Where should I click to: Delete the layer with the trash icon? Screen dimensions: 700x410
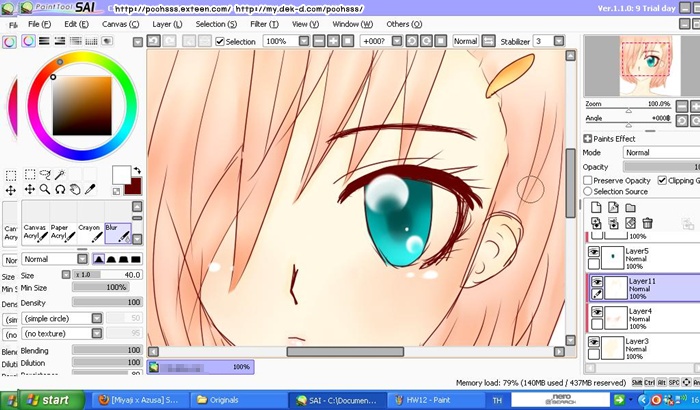pos(647,223)
